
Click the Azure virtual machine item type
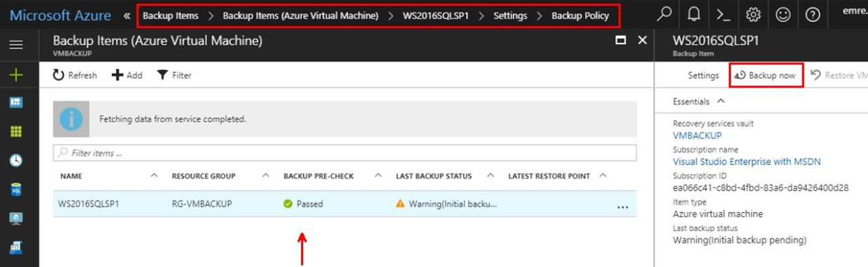tap(718, 214)
